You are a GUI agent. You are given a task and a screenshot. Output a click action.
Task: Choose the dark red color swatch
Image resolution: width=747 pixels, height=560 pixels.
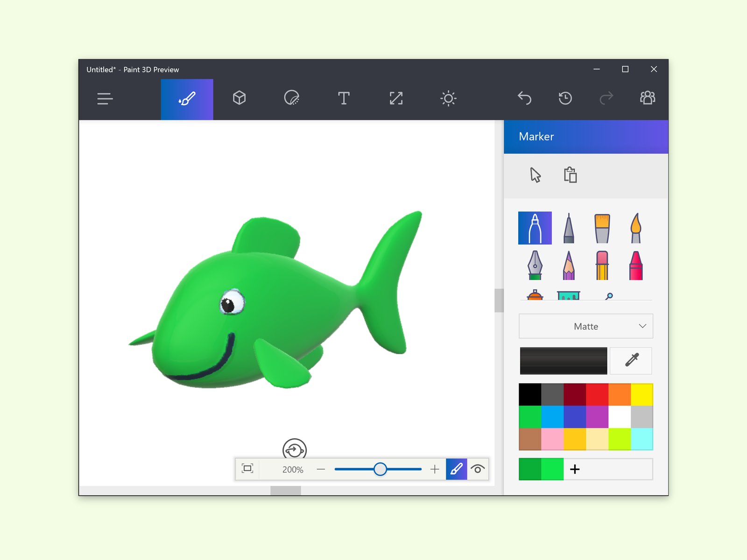tap(575, 395)
